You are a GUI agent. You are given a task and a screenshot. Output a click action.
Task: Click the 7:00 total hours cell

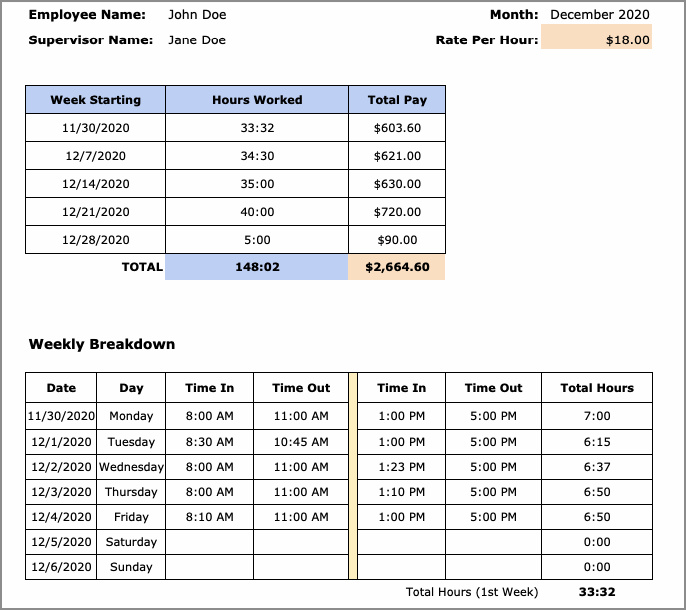click(597, 416)
